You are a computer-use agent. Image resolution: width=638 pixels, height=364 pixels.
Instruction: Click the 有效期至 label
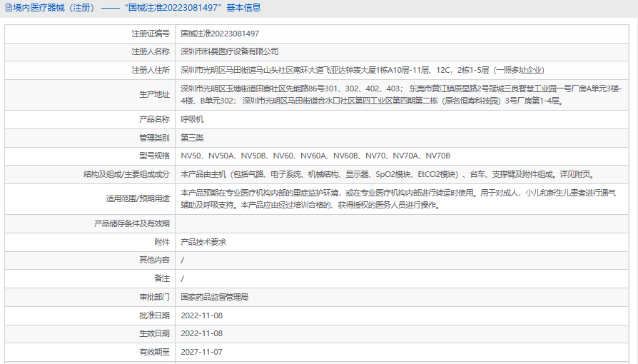tap(154, 352)
